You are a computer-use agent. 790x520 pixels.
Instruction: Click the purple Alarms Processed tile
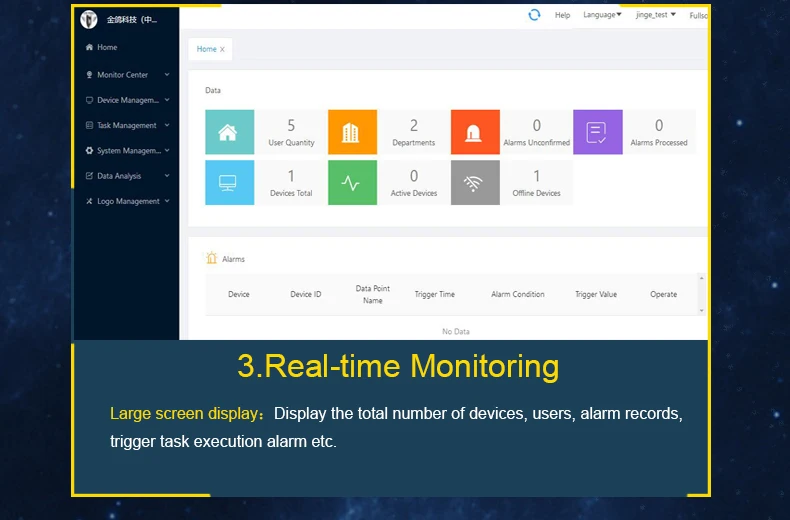(x=598, y=132)
